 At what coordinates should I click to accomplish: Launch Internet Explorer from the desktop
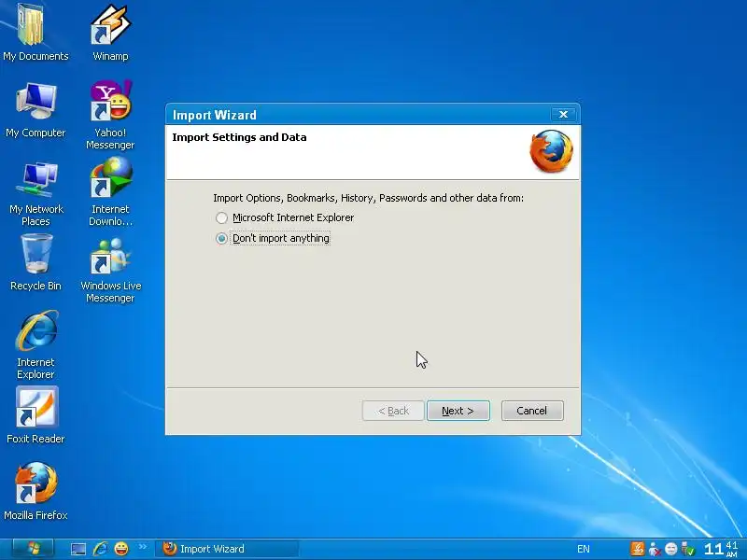pyautogui.click(x=35, y=344)
